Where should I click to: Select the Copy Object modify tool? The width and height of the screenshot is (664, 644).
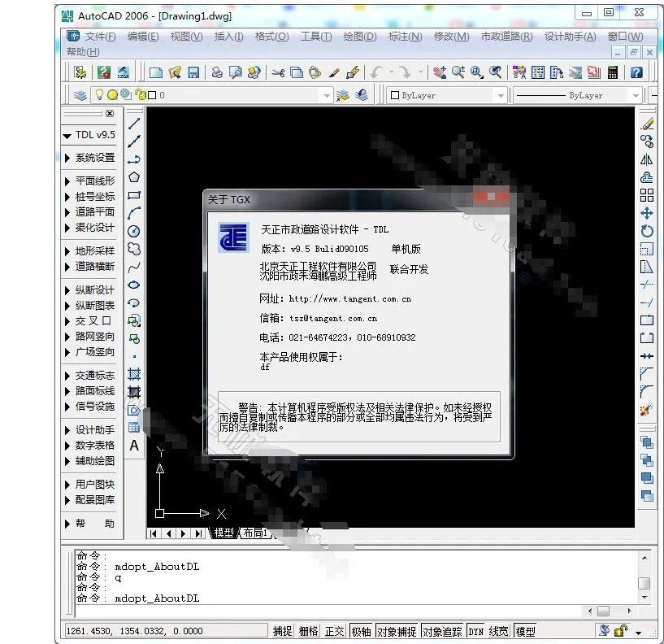[x=647, y=141]
